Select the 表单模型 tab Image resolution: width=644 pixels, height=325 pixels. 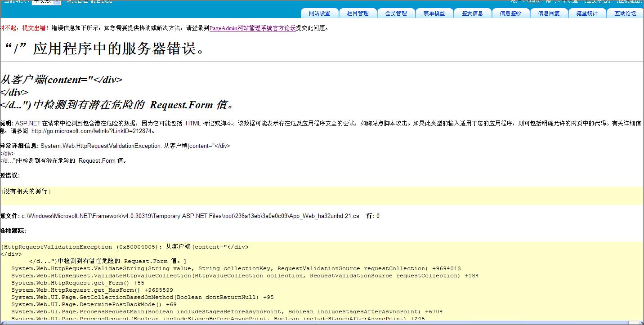(x=434, y=13)
